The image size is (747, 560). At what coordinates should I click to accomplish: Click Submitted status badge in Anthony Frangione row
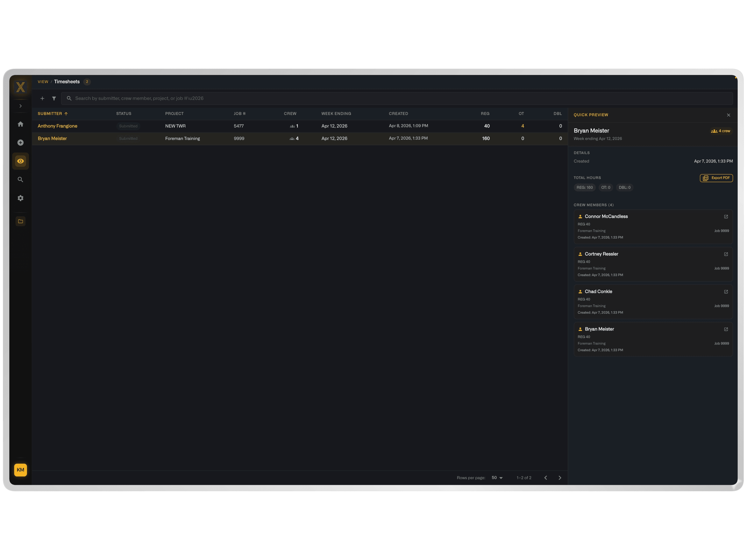click(x=128, y=126)
